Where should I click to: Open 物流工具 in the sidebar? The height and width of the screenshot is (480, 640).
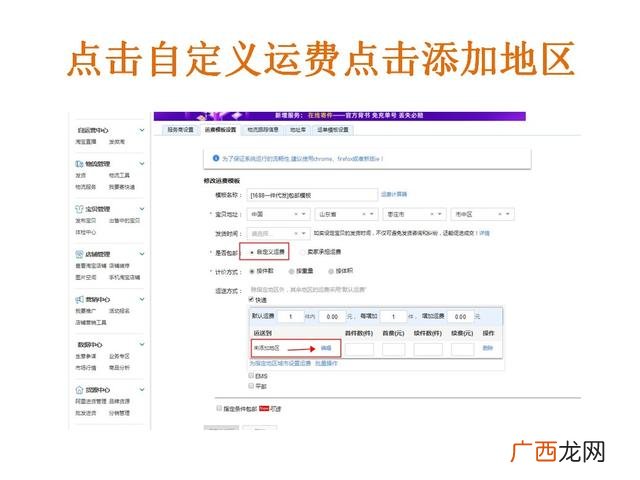click(119, 176)
